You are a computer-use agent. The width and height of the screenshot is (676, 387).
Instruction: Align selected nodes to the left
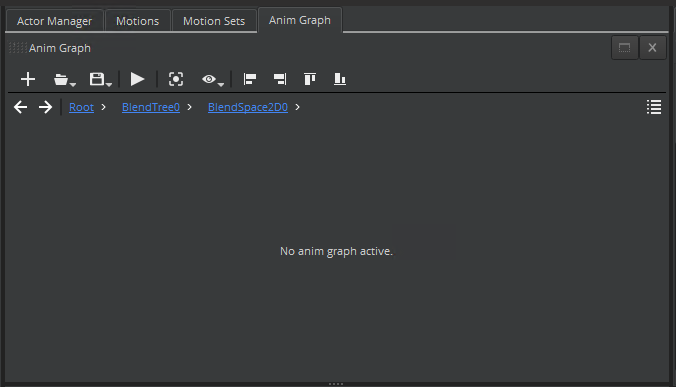tap(250, 79)
